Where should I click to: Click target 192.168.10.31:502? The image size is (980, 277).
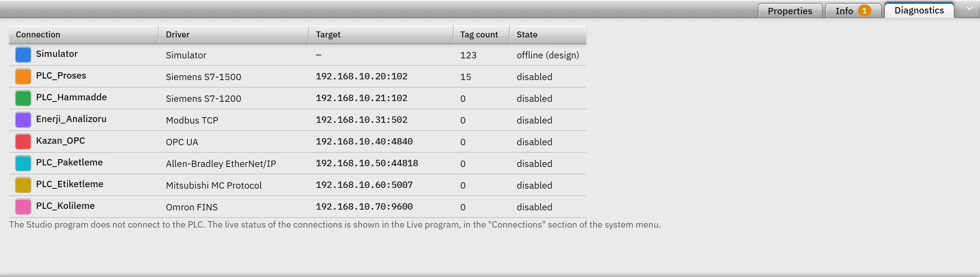pos(361,120)
